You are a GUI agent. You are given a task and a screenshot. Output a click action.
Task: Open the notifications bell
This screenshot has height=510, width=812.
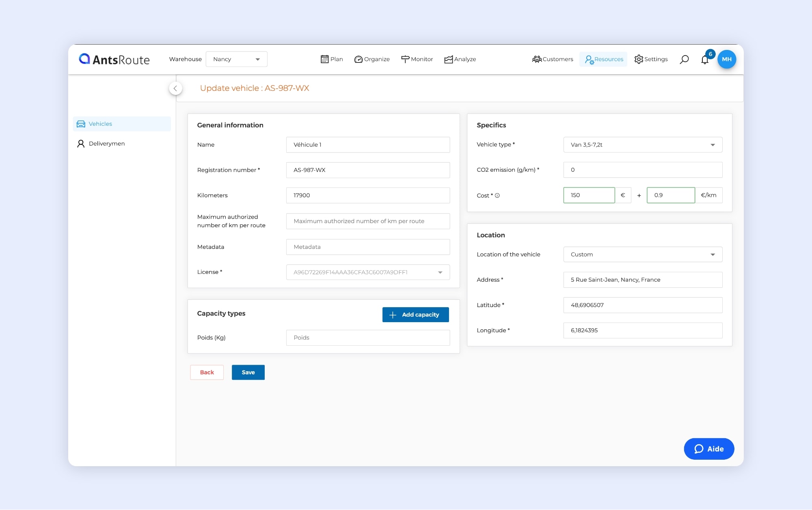705,60
